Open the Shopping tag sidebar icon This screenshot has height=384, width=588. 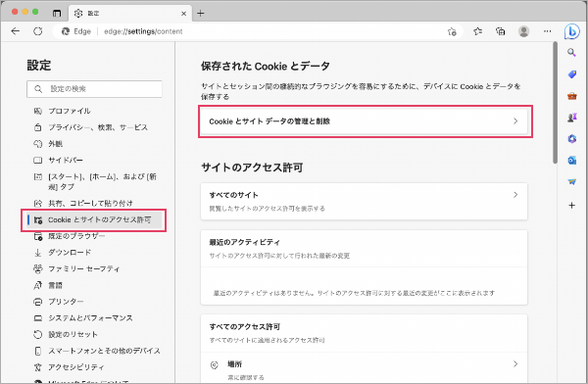click(571, 74)
